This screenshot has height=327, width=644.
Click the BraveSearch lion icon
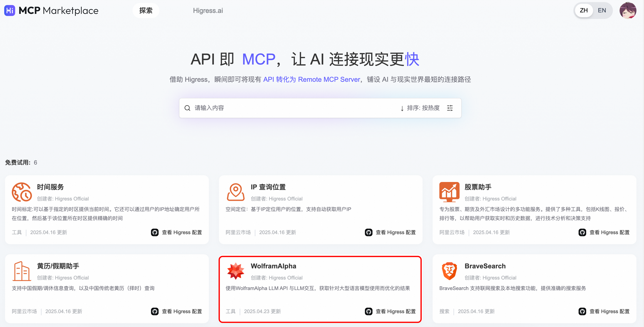click(x=449, y=271)
